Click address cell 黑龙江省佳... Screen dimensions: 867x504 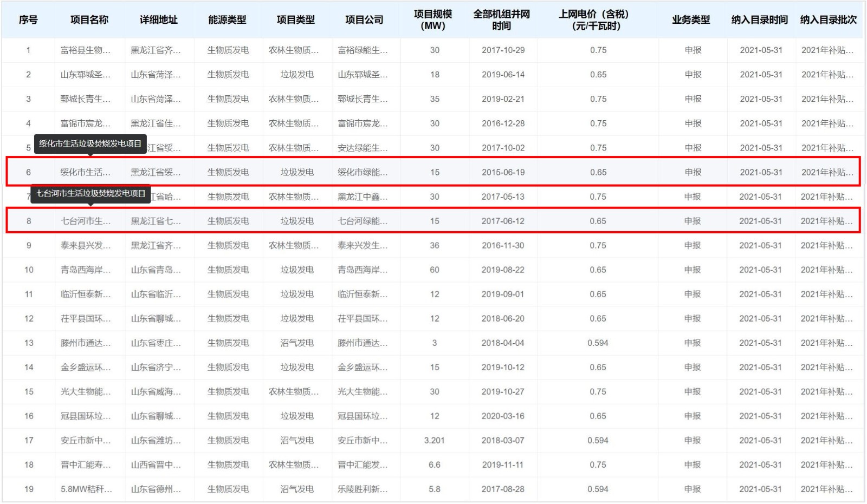[156, 123]
